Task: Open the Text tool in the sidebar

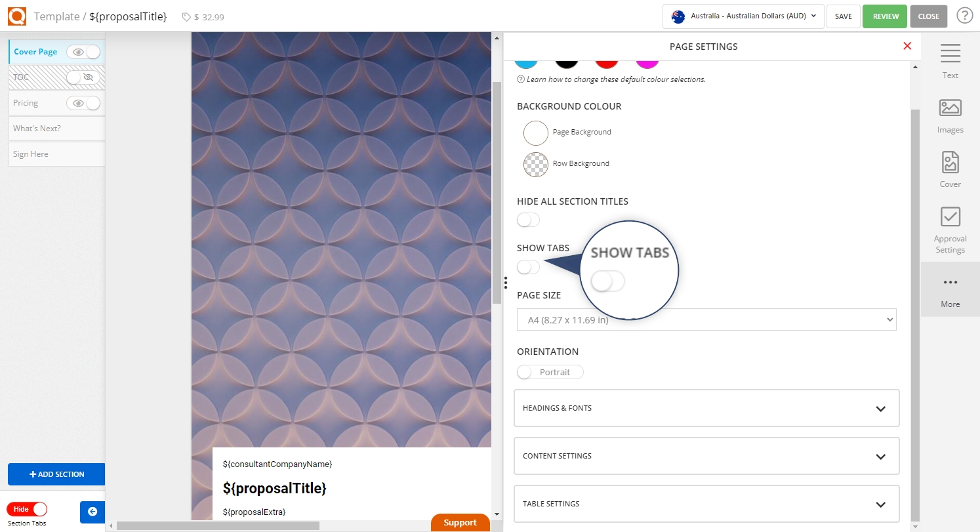Action: [x=950, y=60]
